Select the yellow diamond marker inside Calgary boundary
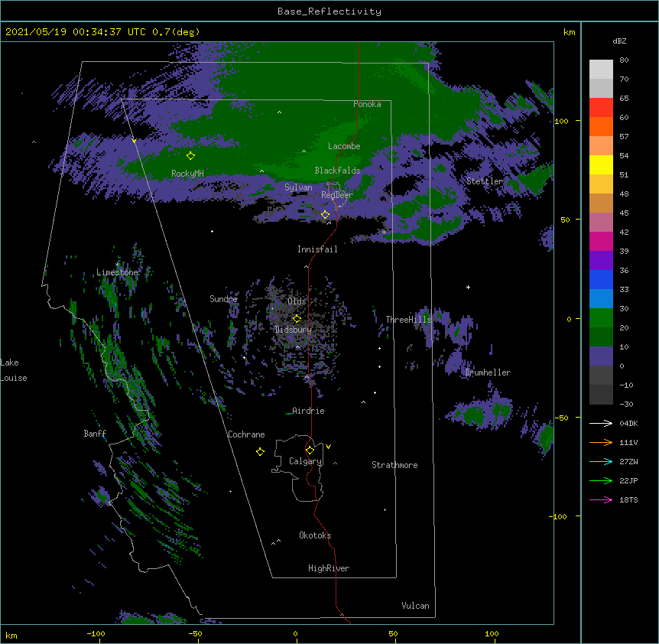Image resolution: width=659 pixels, height=644 pixels. [310, 450]
